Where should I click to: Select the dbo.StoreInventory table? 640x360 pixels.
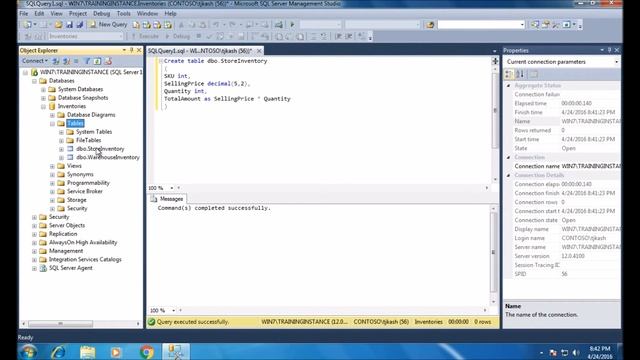click(x=100, y=149)
